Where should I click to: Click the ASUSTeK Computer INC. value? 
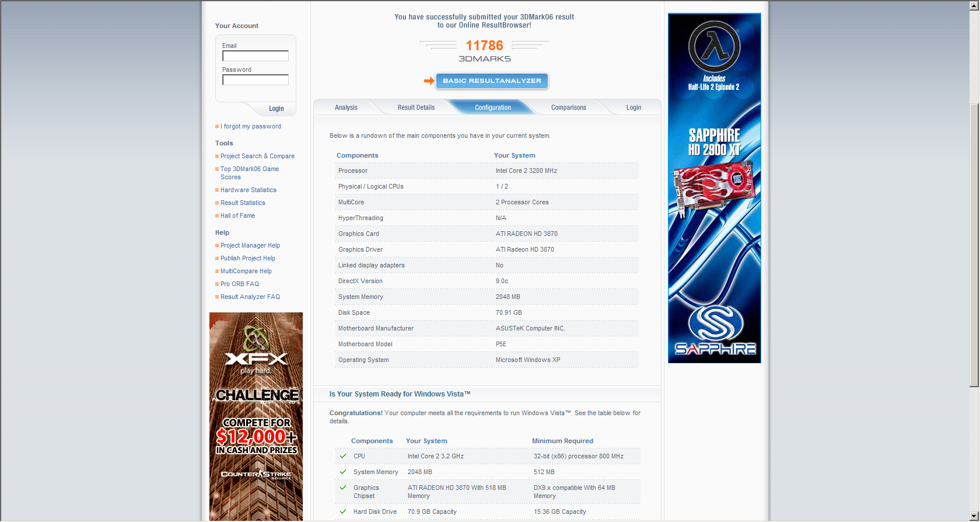click(530, 328)
